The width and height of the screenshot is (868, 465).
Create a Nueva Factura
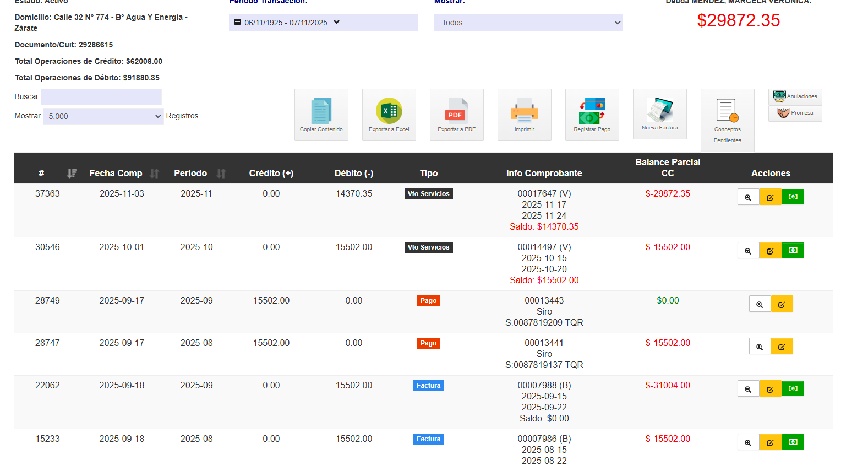(659, 113)
